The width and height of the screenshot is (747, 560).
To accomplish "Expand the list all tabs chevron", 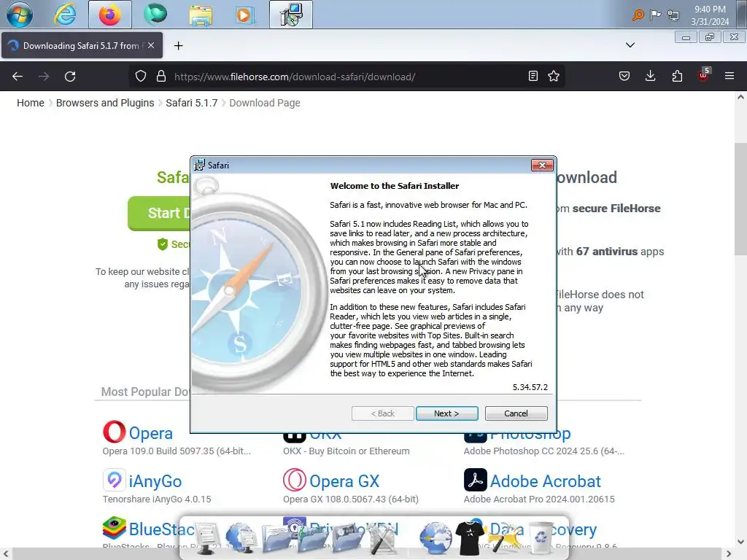I will tap(630, 45).
